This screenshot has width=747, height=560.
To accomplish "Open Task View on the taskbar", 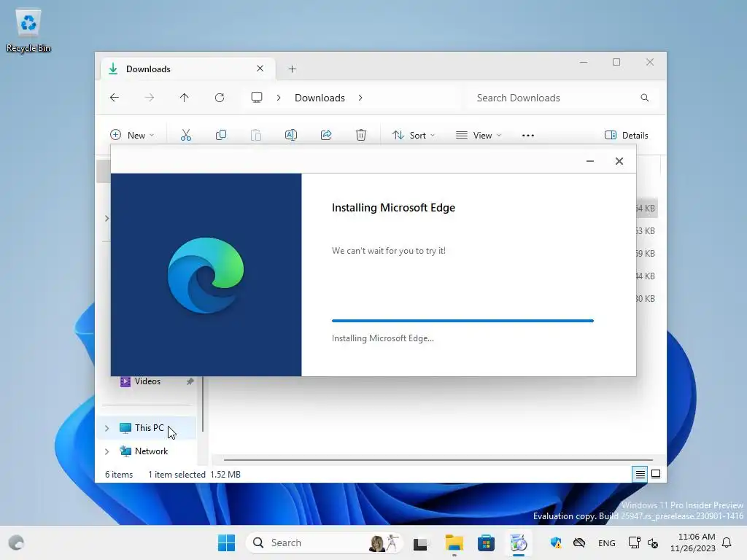I will pyautogui.click(x=420, y=543).
